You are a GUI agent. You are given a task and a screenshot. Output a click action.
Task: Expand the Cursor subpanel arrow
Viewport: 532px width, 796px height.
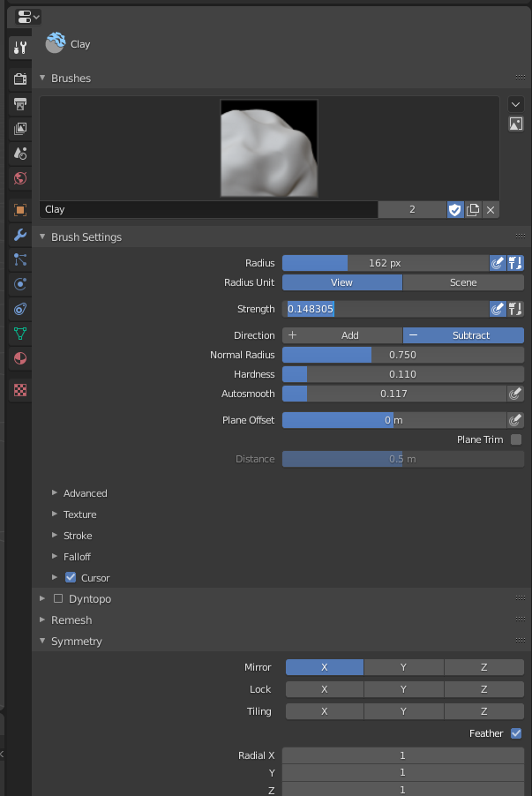pyautogui.click(x=55, y=577)
